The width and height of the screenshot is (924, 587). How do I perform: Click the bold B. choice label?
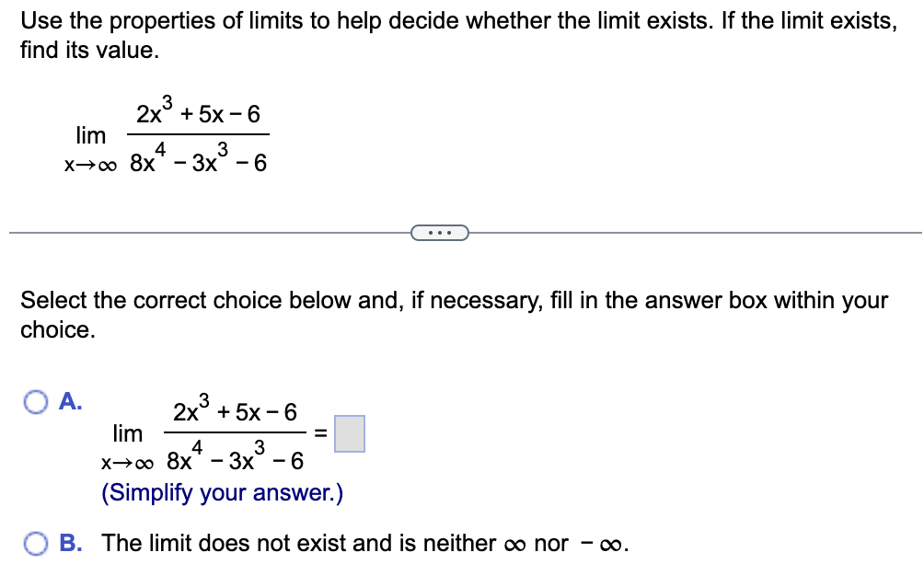(x=72, y=544)
